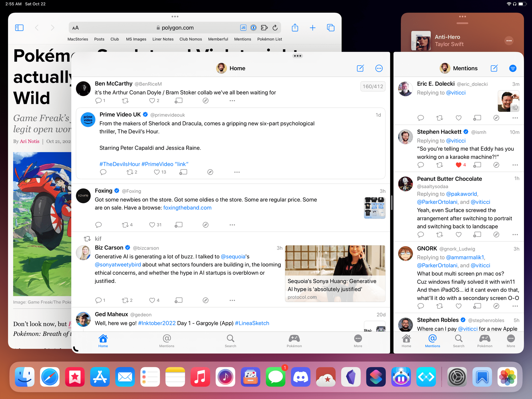
Task: Open Pokémon tab in Home window
Action: pos(294,341)
